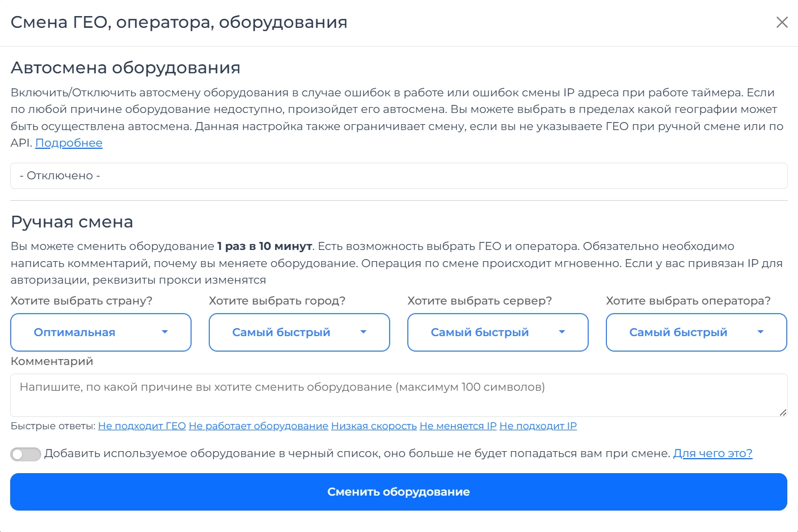Select quick reply 'Не меняется IP'
The height and width of the screenshot is (532, 798).
[x=458, y=426]
